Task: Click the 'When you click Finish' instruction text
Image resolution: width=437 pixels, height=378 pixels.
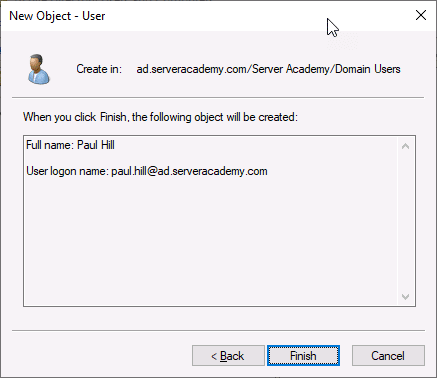Action: coord(160,117)
